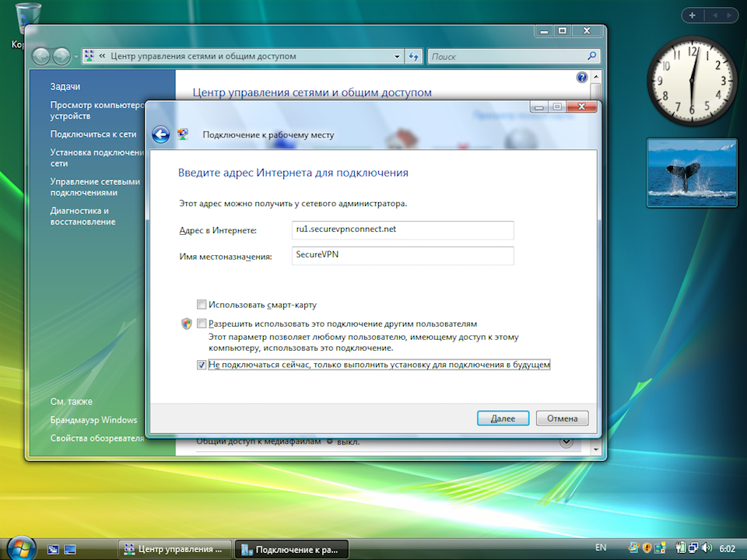Viewport: 747px width, 560px height.
Task: Click the first notification tray icon
Action: coord(633,548)
